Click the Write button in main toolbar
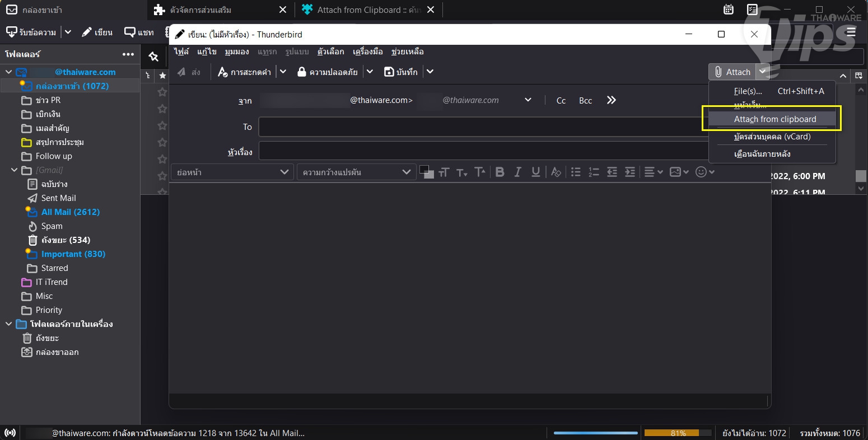The image size is (868, 440). point(97,32)
